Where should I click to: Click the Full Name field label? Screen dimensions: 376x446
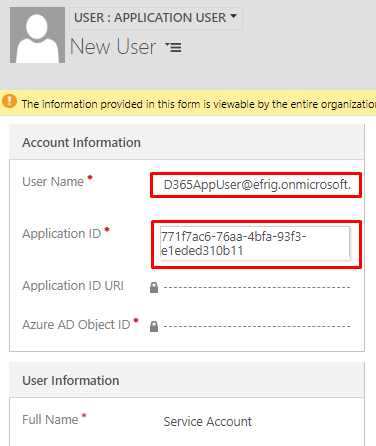50,420
